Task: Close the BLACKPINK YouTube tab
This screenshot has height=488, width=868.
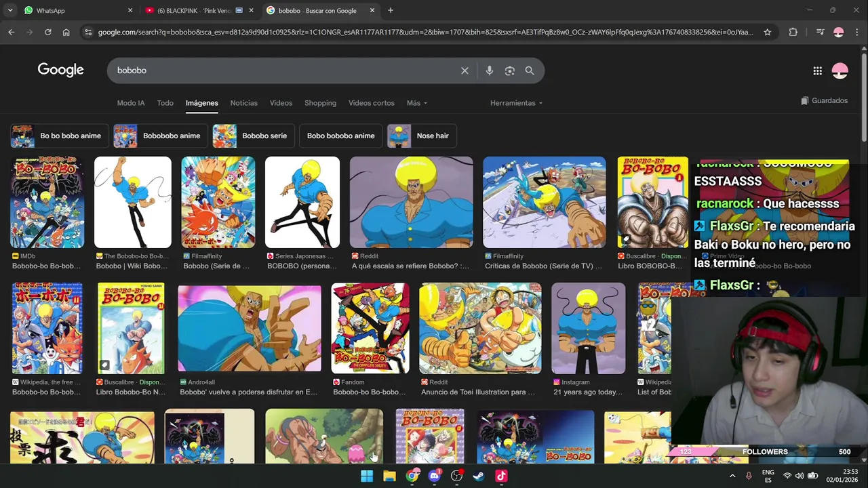Action: (x=252, y=10)
